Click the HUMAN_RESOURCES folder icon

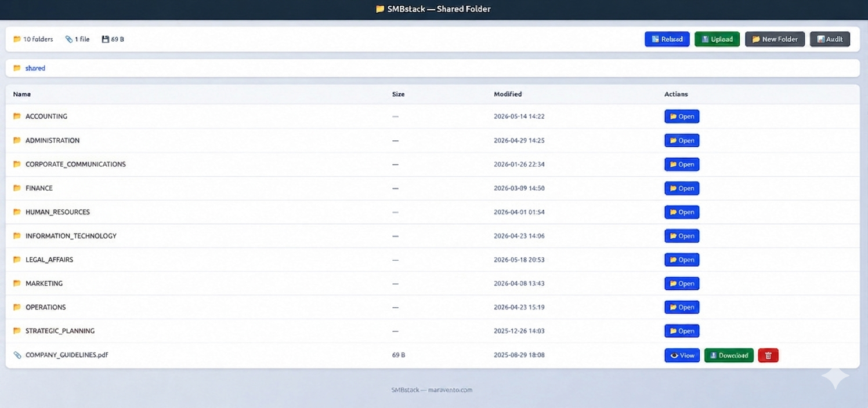(x=17, y=212)
